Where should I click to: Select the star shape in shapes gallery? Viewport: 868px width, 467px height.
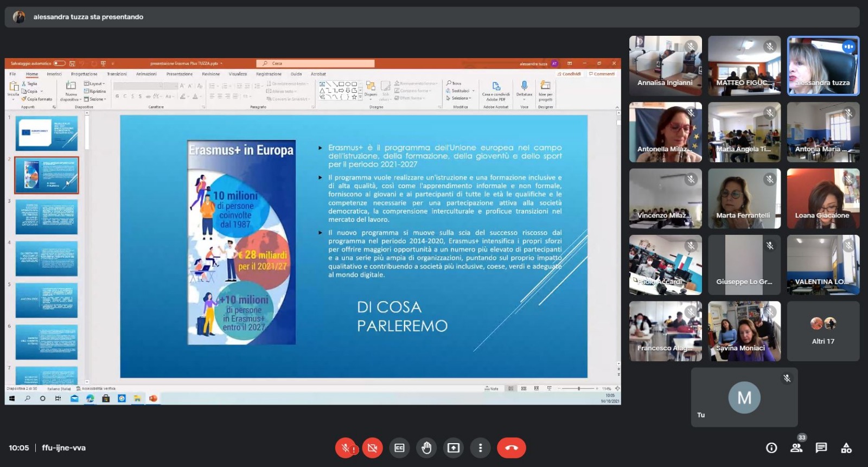[x=354, y=97]
